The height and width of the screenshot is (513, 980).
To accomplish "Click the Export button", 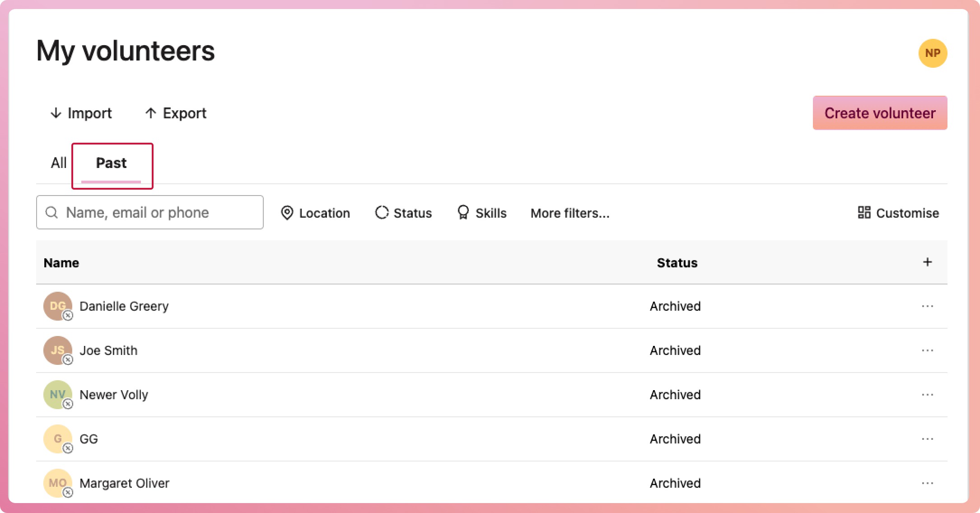I will pyautogui.click(x=176, y=113).
